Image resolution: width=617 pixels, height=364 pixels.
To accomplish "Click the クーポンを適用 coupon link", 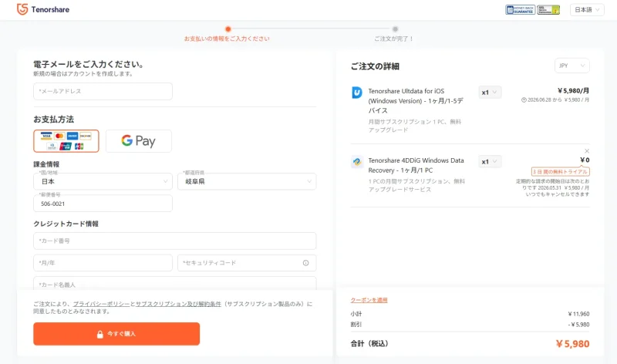I will (369, 300).
